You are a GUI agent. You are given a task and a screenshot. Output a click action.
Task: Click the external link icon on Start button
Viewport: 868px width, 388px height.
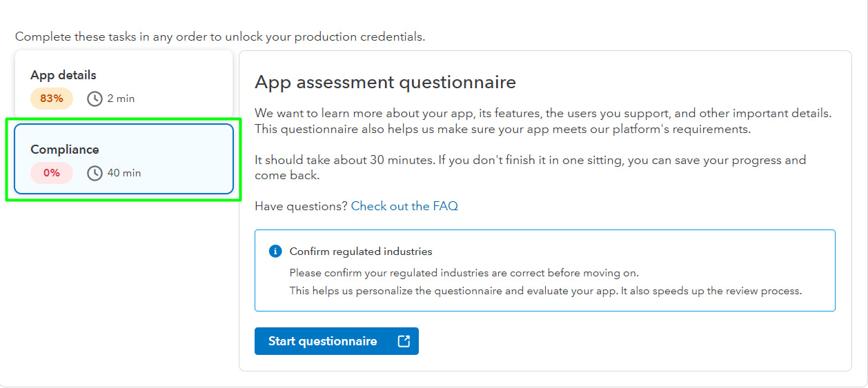[x=404, y=341]
